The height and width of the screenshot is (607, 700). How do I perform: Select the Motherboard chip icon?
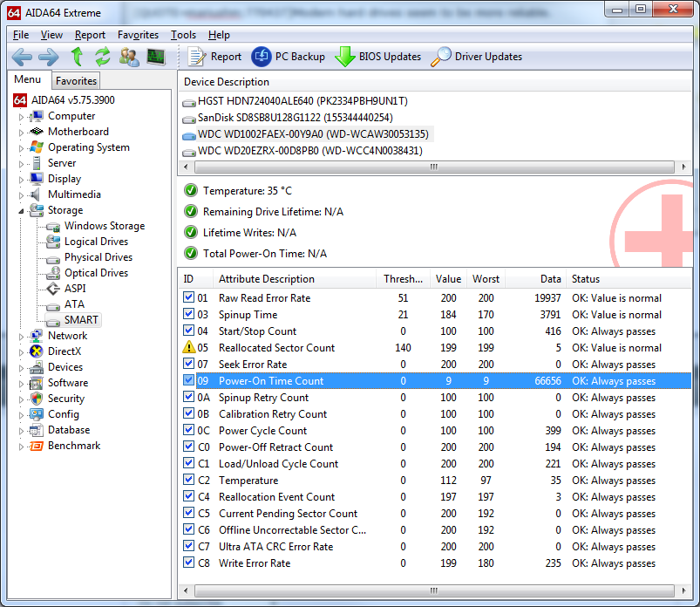point(36,132)
